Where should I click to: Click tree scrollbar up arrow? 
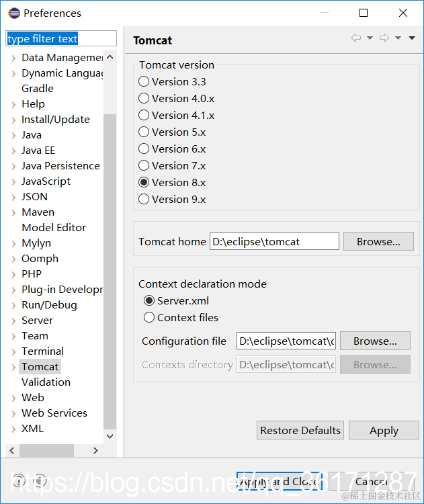point(110,57)
